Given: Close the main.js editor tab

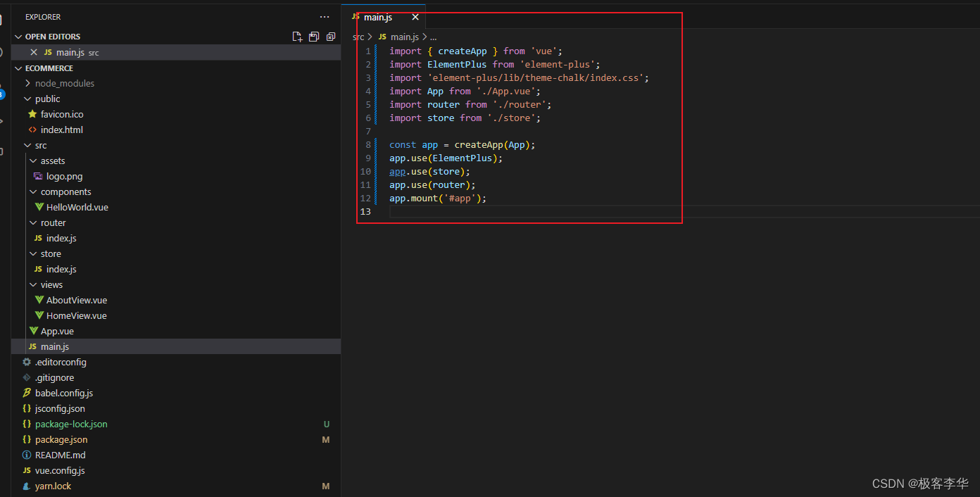Looking at the screenshot, I should click(415, 17).
